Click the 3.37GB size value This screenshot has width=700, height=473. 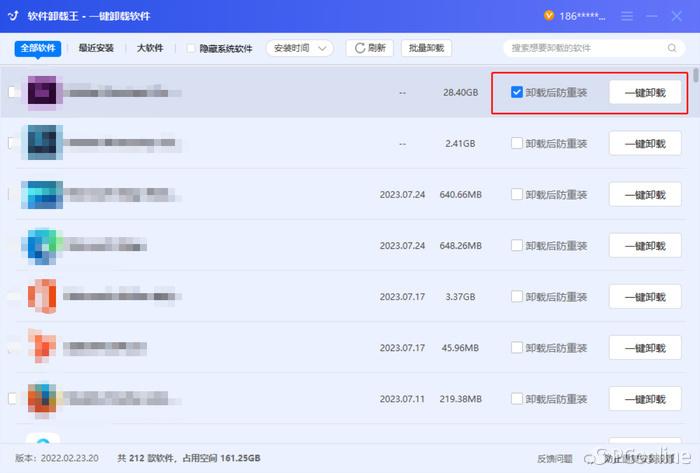[460, 297]
